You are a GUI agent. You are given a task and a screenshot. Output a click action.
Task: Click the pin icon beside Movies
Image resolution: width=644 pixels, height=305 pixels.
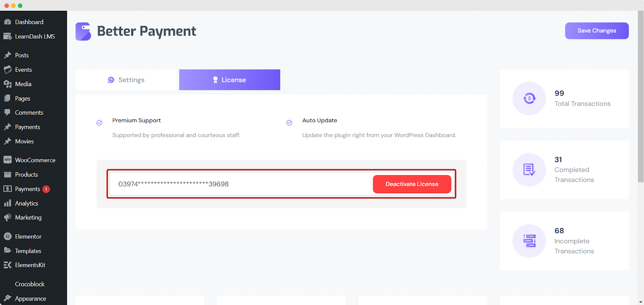point(7,141)
